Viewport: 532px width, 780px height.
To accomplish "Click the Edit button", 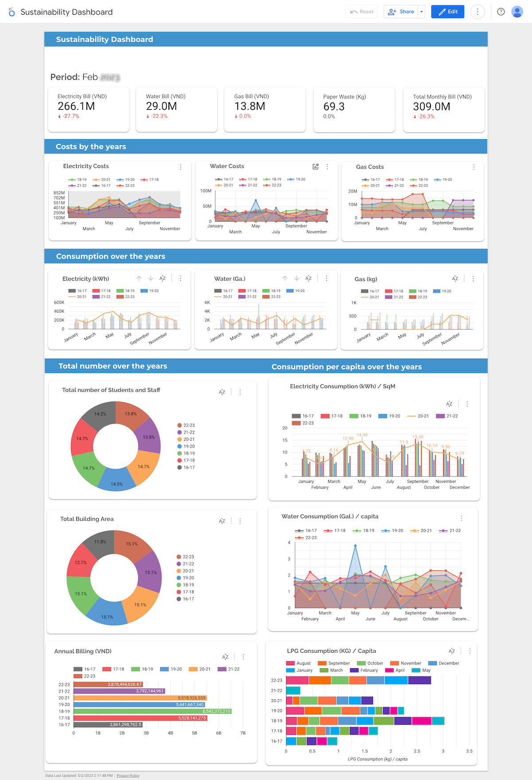I will click(448, 12).
